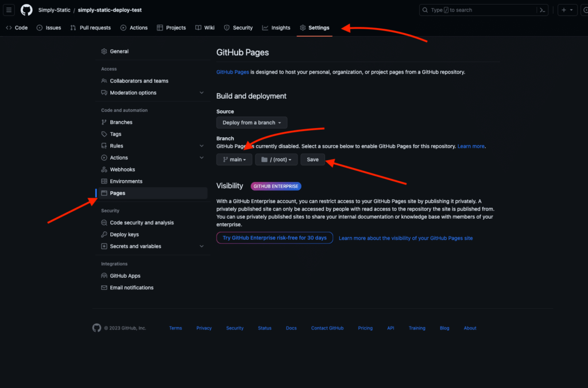Open the Wiki tab
Viewport: 588px width, 388px height.
[x=205, y=28]
